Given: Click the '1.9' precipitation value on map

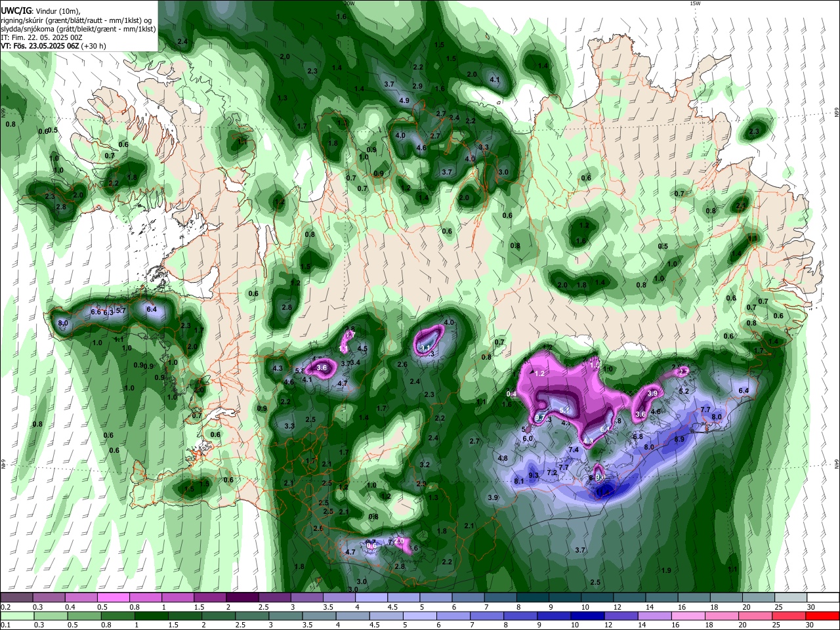Looking at the screenshot, I should [x=666, y=570].
